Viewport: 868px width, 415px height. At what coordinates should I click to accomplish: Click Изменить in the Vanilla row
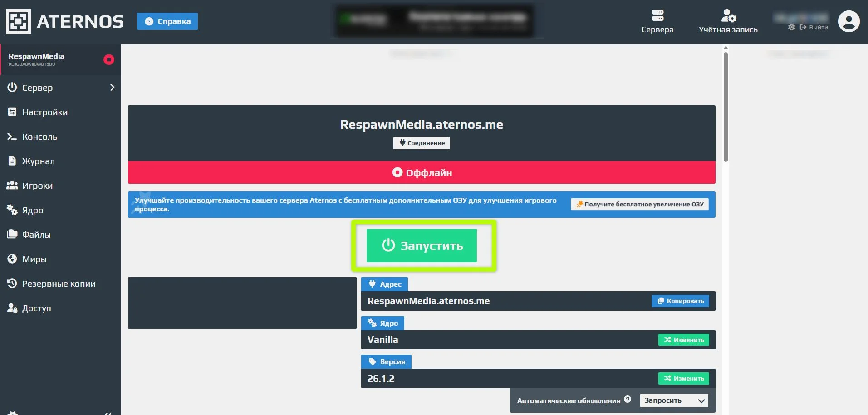tap(684, 340)
